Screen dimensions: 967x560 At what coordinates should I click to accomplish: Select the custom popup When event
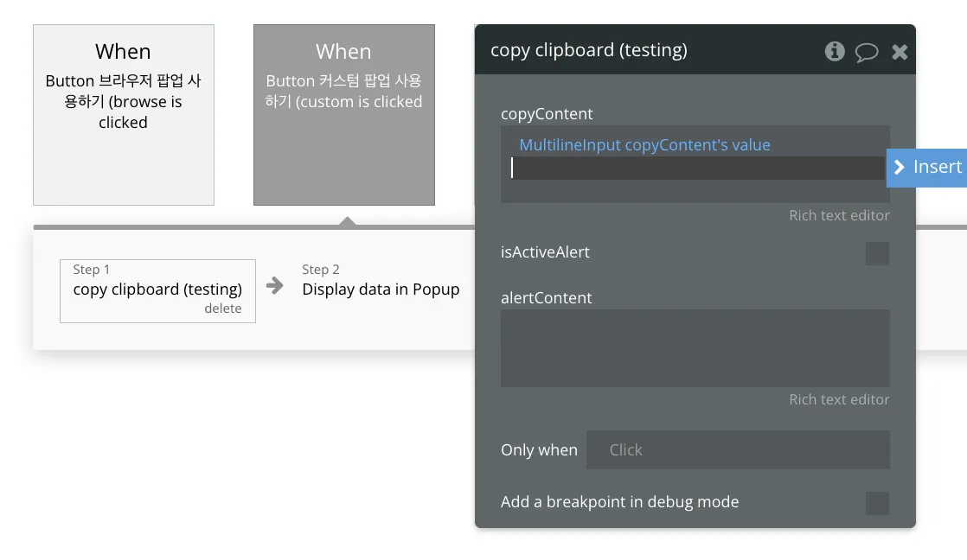[x=343, y=114]
